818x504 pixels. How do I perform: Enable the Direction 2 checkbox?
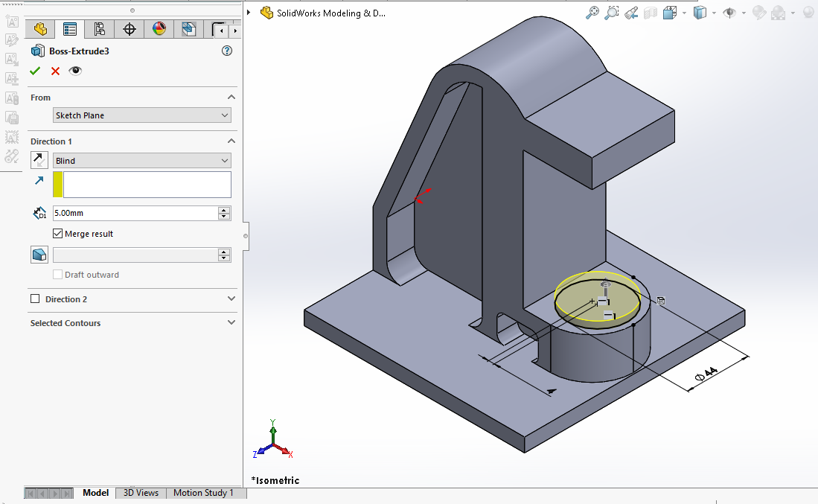[x=35, y=299]
